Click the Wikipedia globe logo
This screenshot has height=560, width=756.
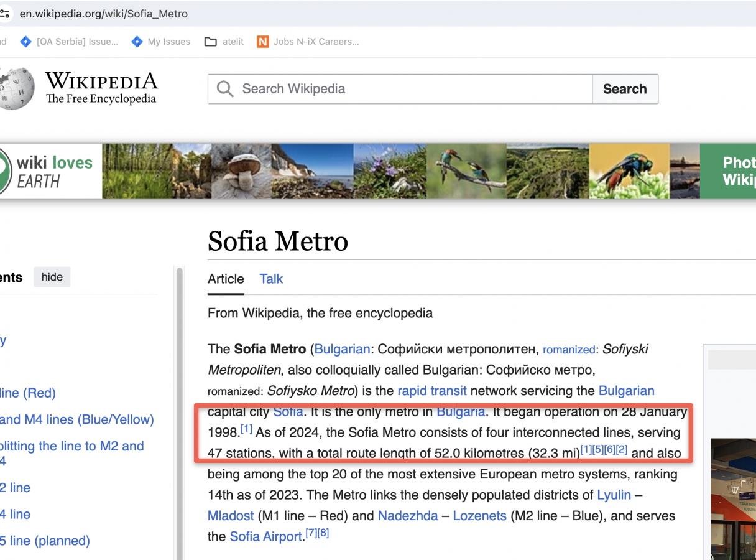coord(16,89)
